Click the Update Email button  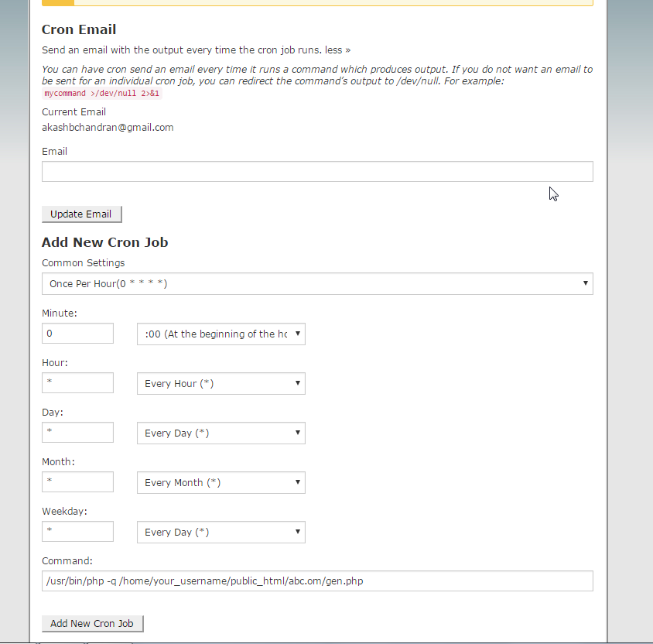(82, 214)
